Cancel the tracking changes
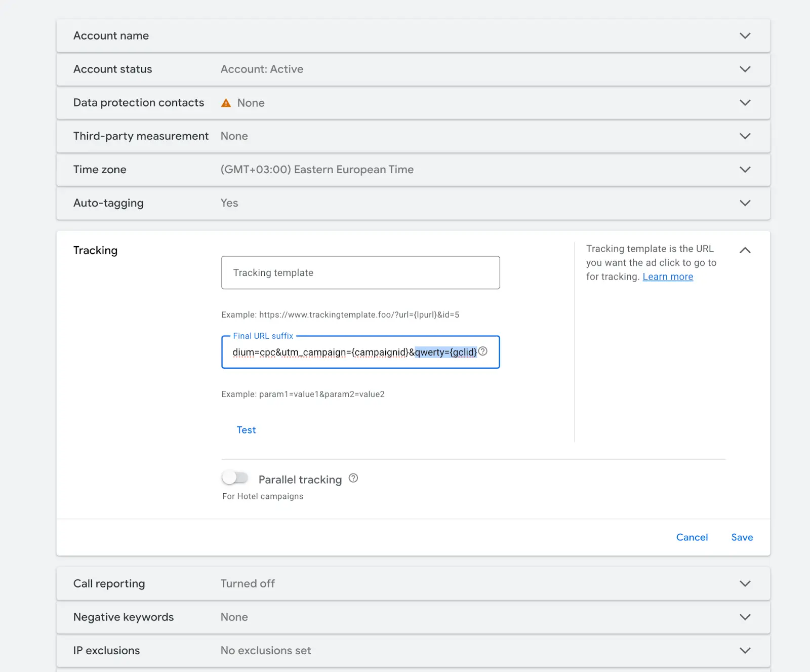This screenshot has width=810, height=672. (692, 537)
